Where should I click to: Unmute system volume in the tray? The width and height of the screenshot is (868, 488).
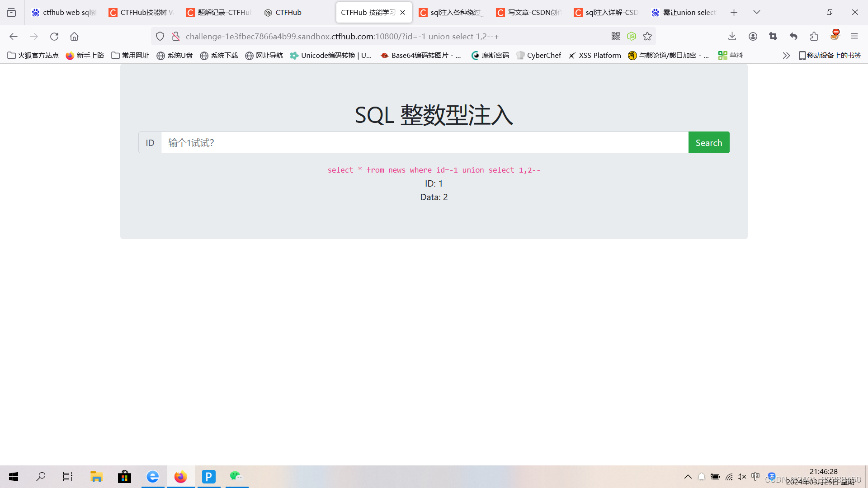741,477
